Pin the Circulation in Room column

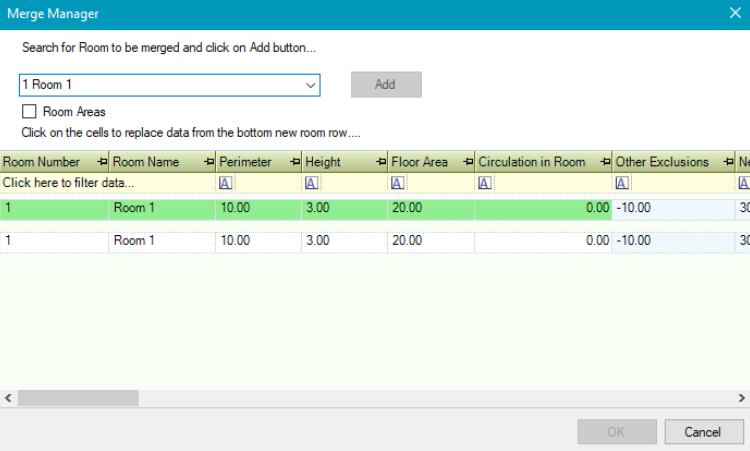pos(604,162)
